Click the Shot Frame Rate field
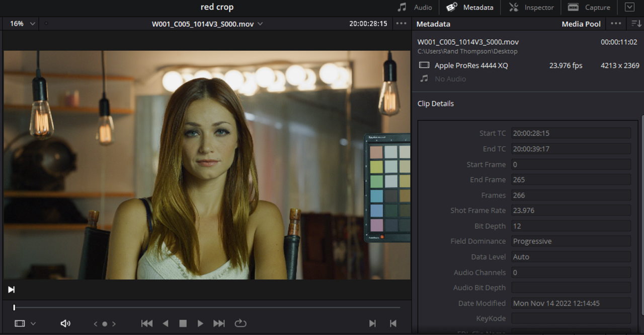The image size is (644, 335). click(571, 210)
